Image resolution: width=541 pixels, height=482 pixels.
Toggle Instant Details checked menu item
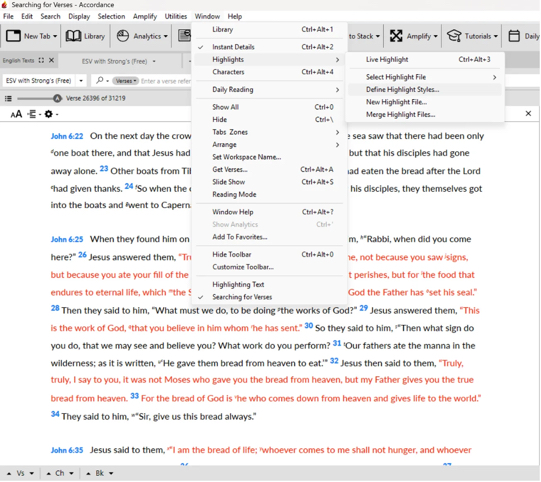pos(269,47)
